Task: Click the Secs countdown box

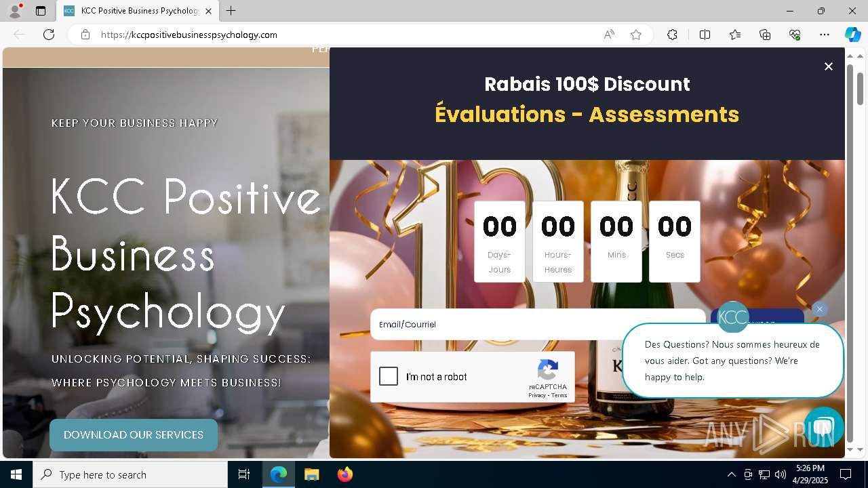Action: (675, 241)
